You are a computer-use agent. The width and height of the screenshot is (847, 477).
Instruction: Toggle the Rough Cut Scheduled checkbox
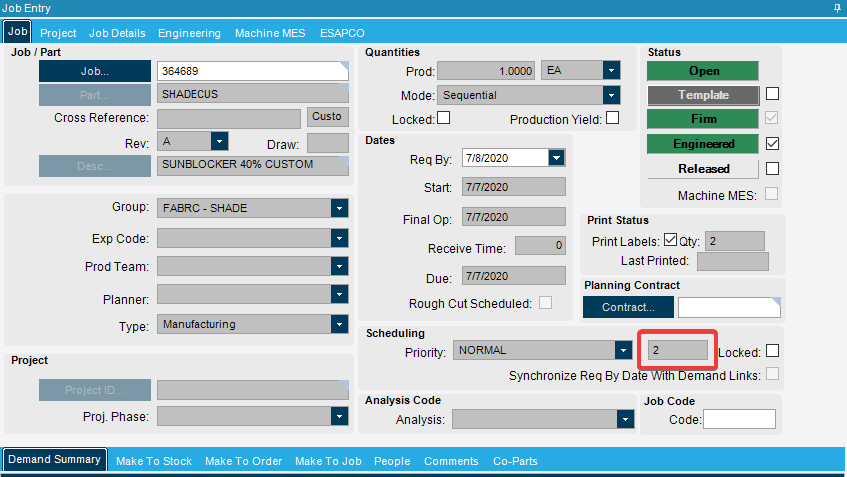546,303
